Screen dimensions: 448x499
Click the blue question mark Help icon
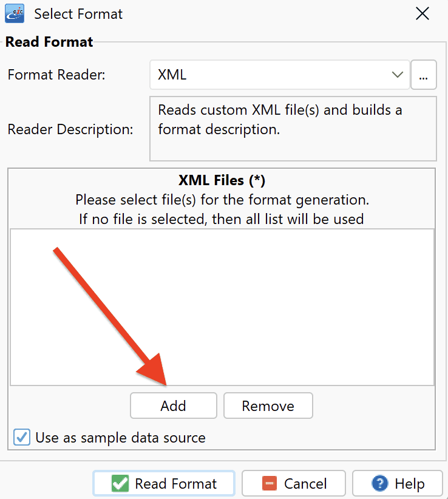click(x=379, y=483)
